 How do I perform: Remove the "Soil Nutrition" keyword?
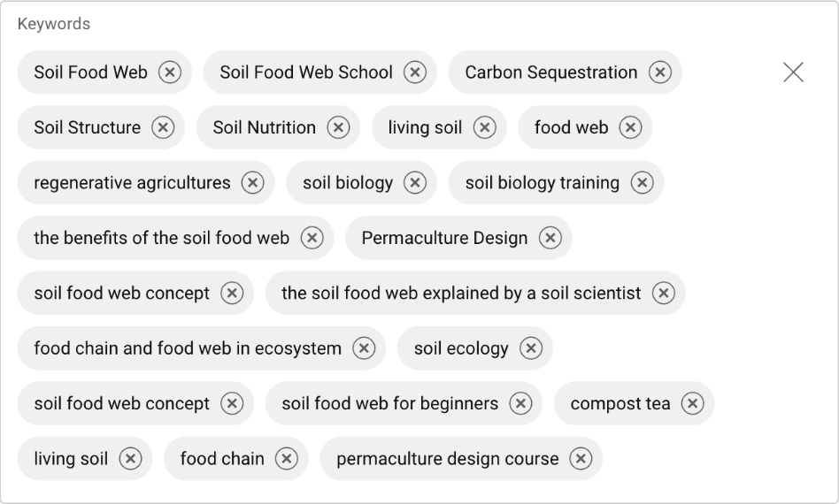coord(338,127)
